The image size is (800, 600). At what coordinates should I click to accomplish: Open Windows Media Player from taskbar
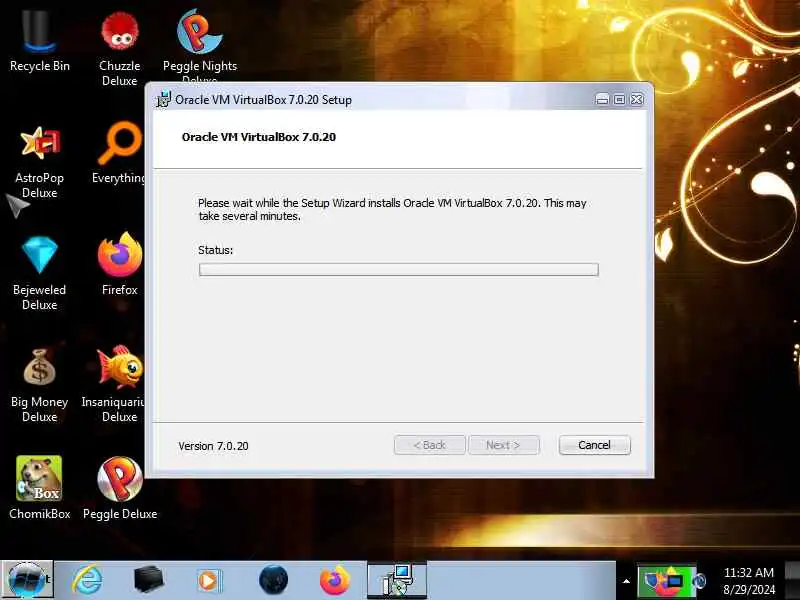[x=209, y=581]
